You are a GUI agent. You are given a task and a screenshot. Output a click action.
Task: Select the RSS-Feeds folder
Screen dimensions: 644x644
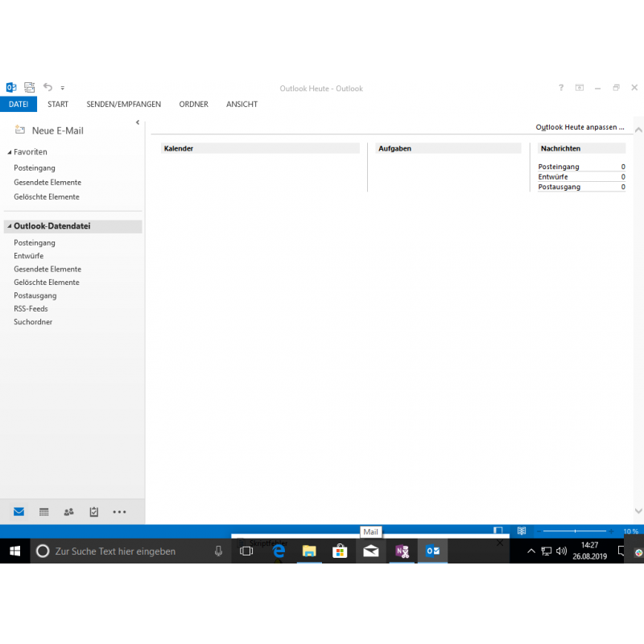pyautogui.click(x=31, y=309)
